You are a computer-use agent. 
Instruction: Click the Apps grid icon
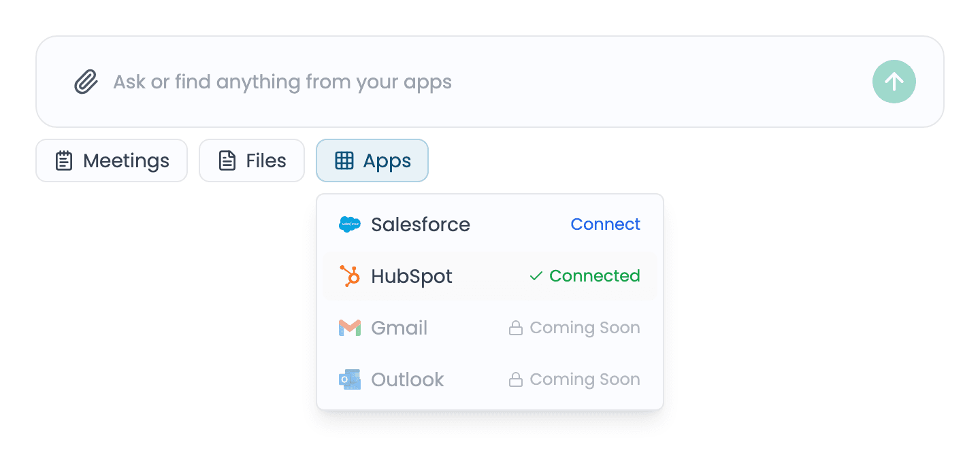(x=344, y=161)
